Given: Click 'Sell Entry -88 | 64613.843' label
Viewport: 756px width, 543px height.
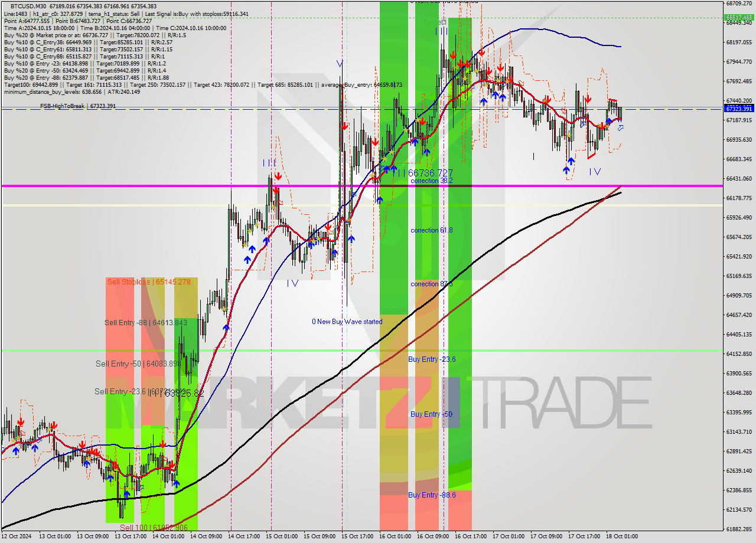Looking at the screenshot, I should pos(145,322).
